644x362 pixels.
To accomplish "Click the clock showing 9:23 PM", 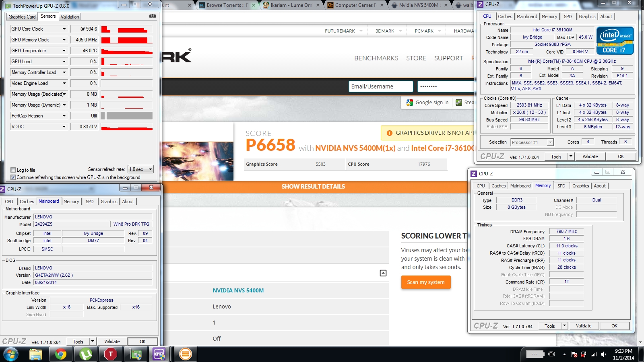I will tap(623, 351).
